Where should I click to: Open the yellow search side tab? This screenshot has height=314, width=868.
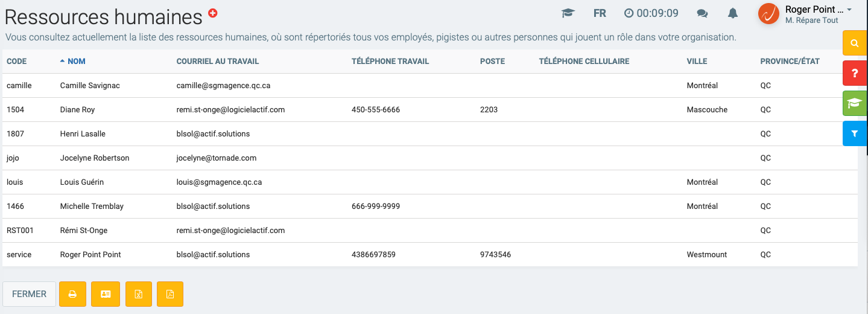855,43
